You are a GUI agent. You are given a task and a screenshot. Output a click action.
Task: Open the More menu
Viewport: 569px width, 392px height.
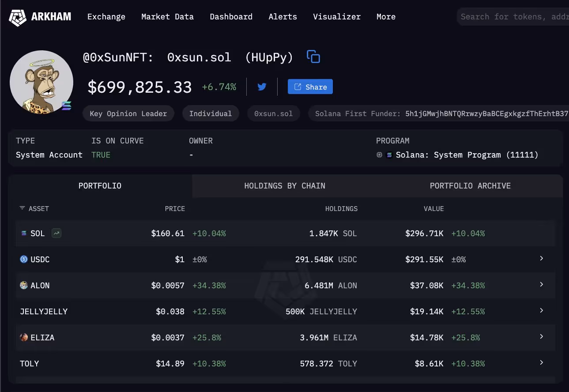(386, 17)
